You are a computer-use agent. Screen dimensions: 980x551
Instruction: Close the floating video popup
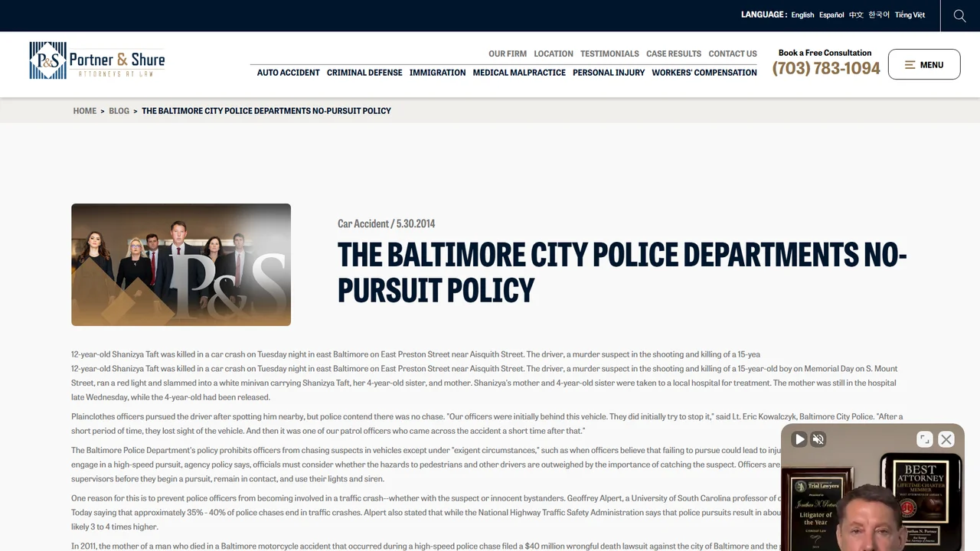[946, 439]
